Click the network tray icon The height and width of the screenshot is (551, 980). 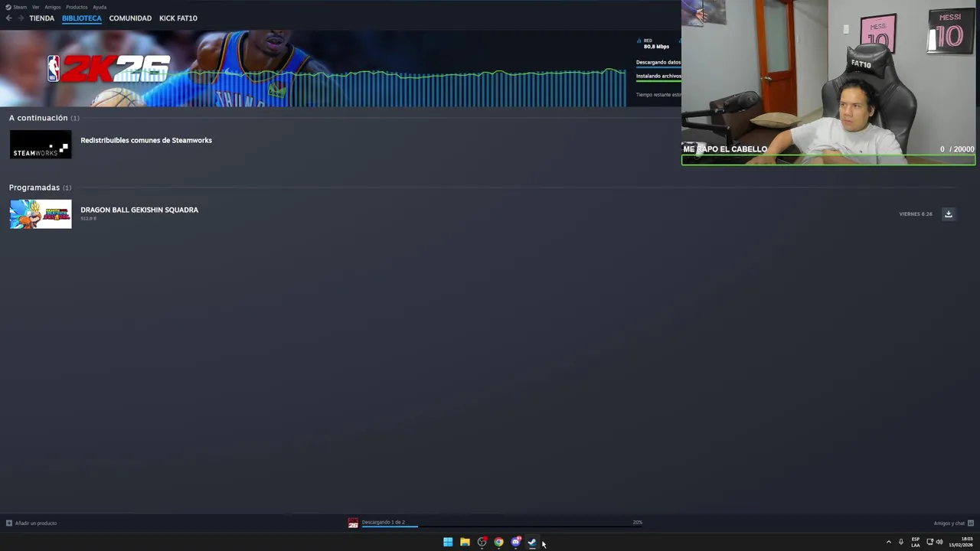pos(930,542)
